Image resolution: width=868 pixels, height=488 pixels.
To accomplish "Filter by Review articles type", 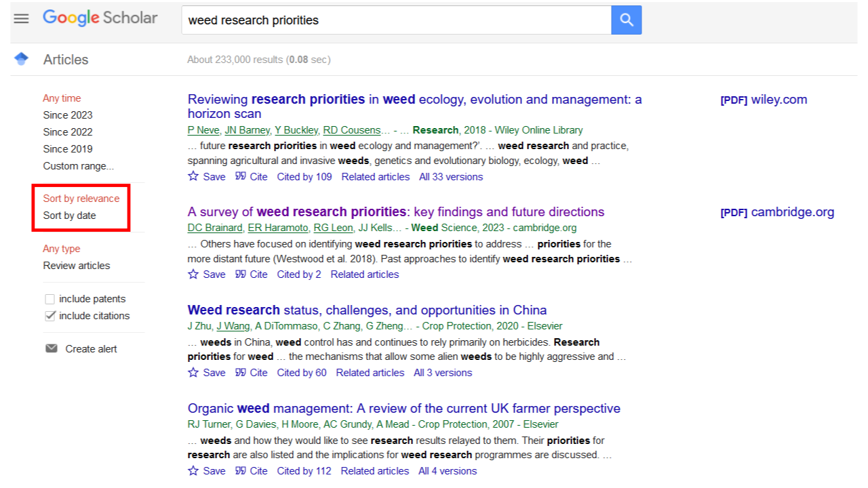I will tap(77, 266).
